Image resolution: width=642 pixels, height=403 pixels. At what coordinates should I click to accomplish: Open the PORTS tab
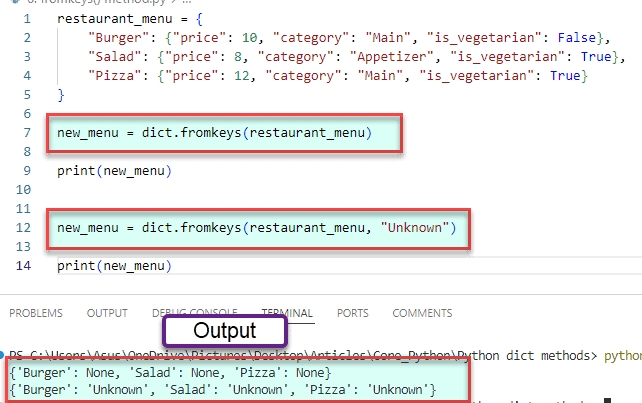coord(352,313)
